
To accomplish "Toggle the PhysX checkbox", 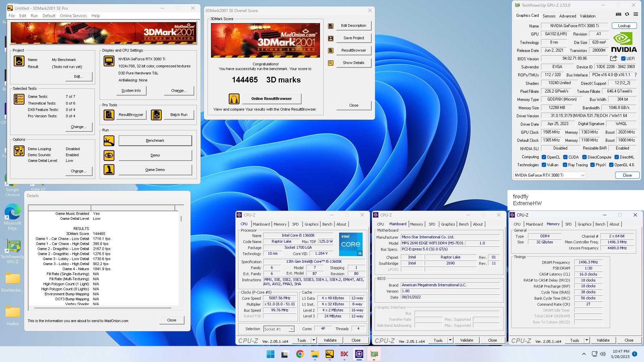I will coord(592,165).
